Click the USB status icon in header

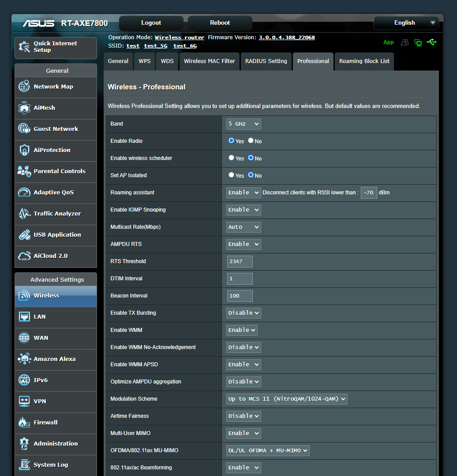click(432, 42)
